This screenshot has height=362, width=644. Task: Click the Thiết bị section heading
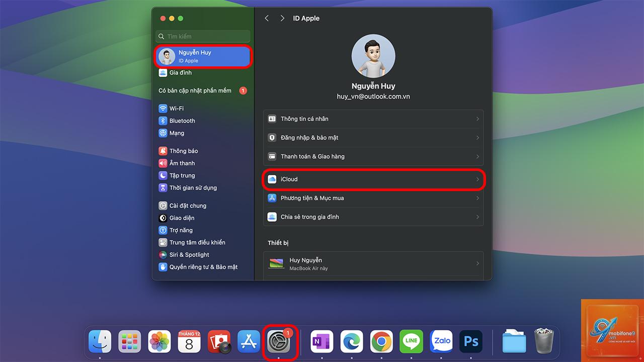(278, 243)
